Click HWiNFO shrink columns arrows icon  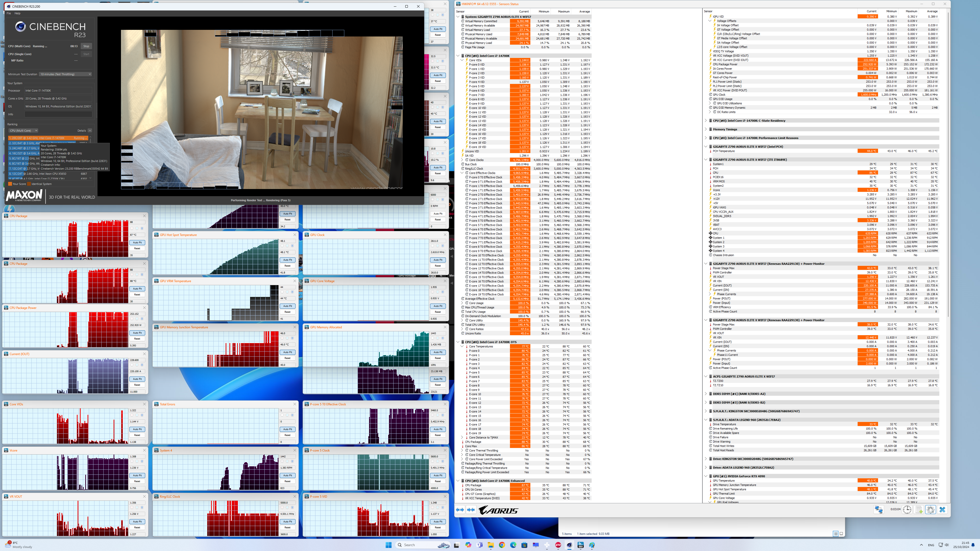(x=471, y=510)
